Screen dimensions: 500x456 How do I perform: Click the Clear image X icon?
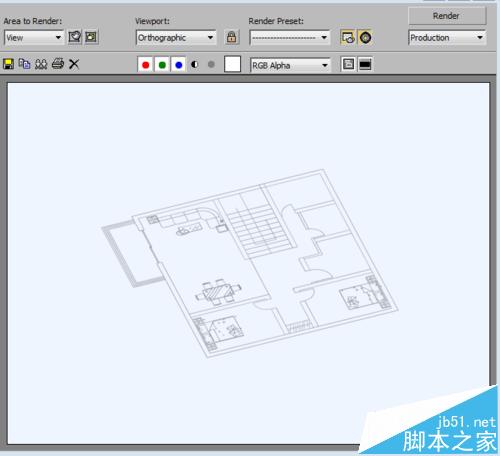[74, 64]
